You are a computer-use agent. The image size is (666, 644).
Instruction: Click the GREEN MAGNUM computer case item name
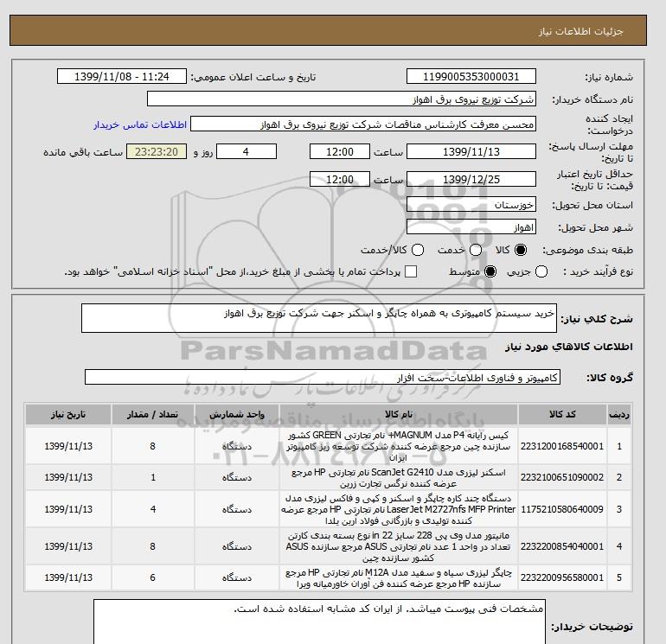[399, 446]
